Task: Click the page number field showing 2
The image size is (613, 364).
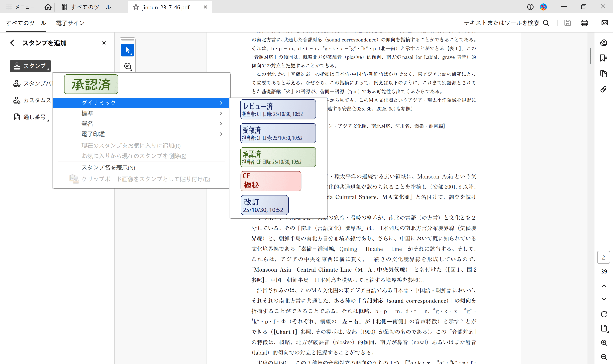Action: tap(604, 257)
